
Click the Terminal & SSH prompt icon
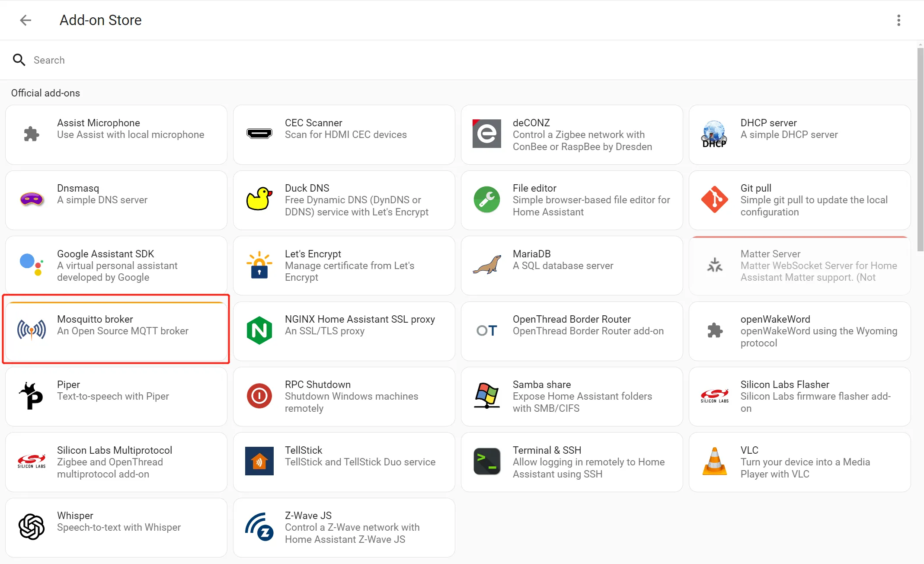coord(487,461)
